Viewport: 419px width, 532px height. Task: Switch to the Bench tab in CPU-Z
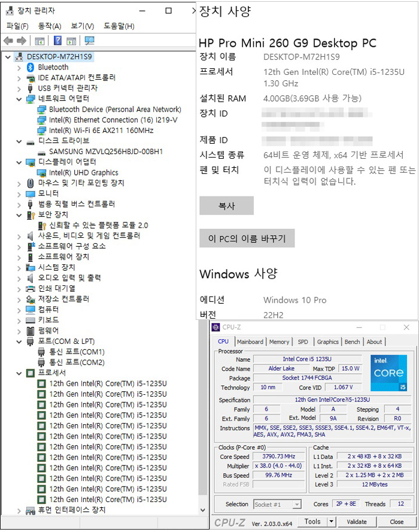point(352,342)
